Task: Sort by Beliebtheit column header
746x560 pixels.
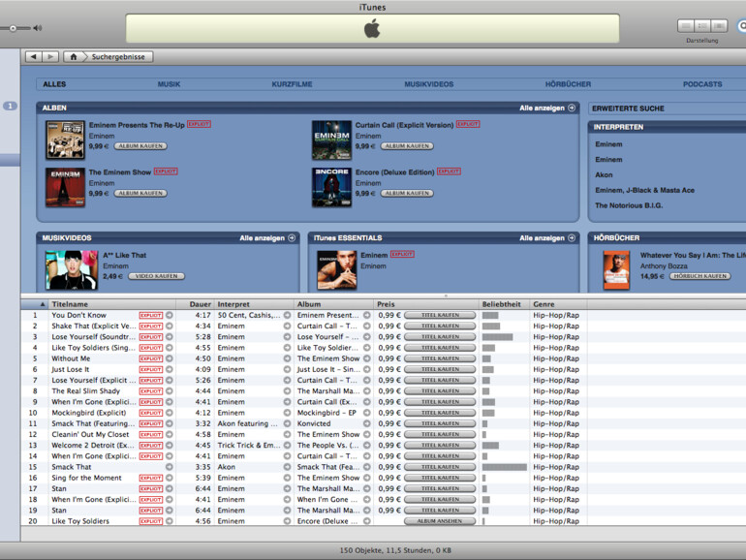Action: coord(504,304)
